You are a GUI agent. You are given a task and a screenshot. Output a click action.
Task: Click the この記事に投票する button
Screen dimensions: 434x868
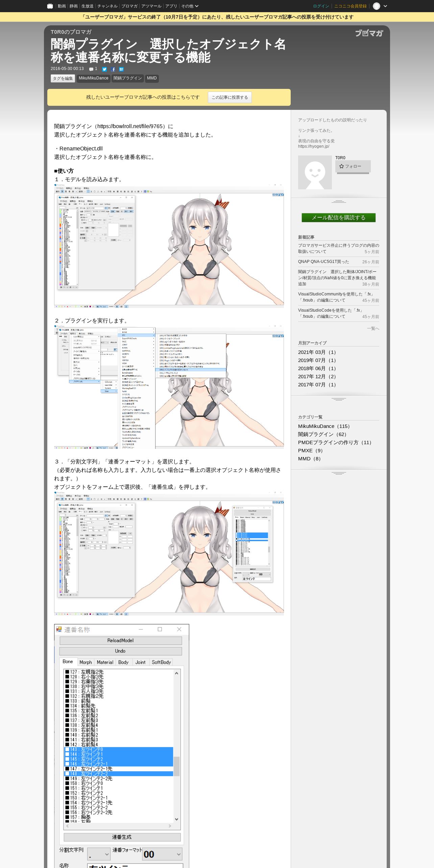point(230,97)
